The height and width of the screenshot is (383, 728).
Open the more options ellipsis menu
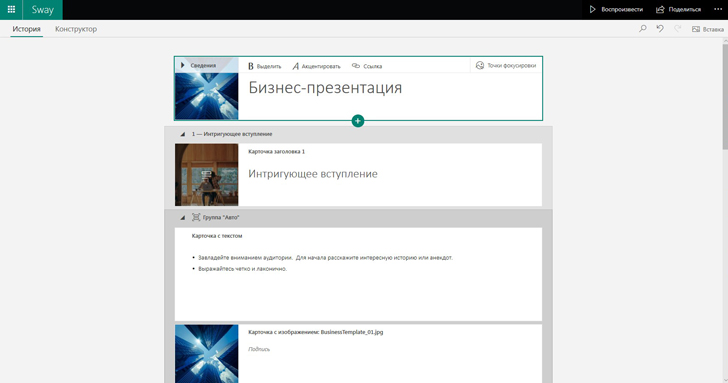click(718, 9)
